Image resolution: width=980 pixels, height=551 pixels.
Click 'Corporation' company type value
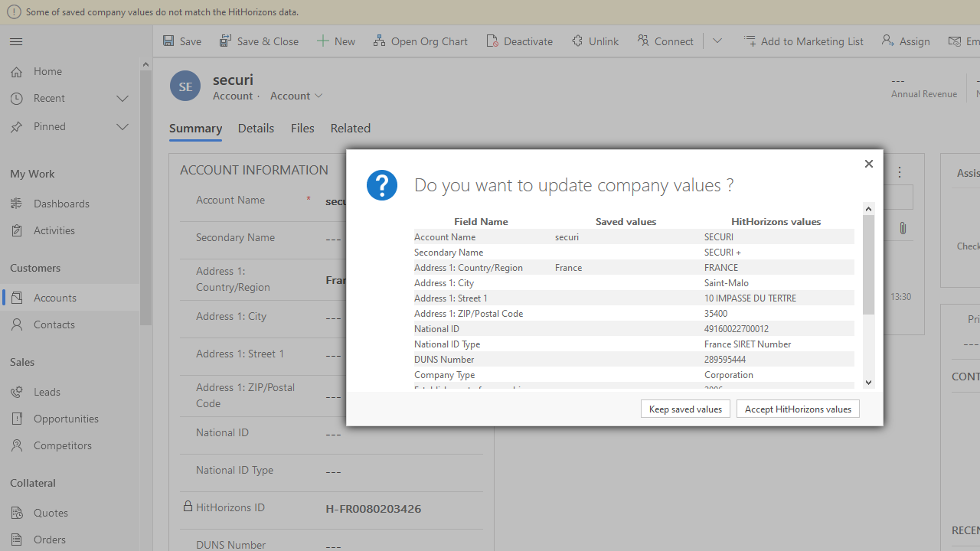pyautogui.click(x=729, y=375)
